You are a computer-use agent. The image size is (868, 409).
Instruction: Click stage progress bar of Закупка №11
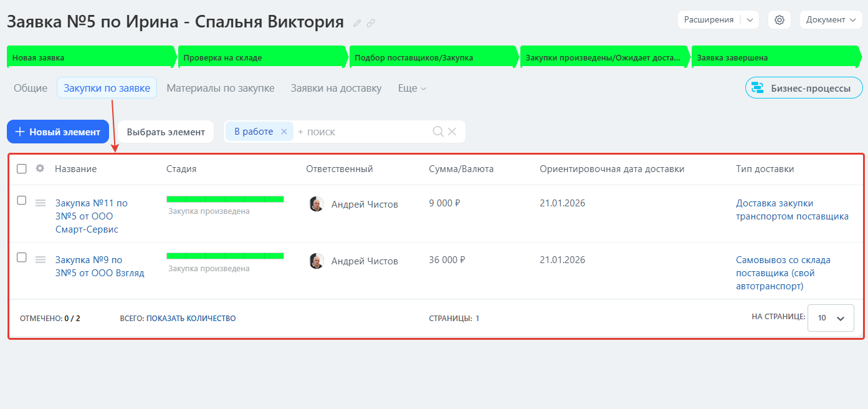[x=225, y=199]
